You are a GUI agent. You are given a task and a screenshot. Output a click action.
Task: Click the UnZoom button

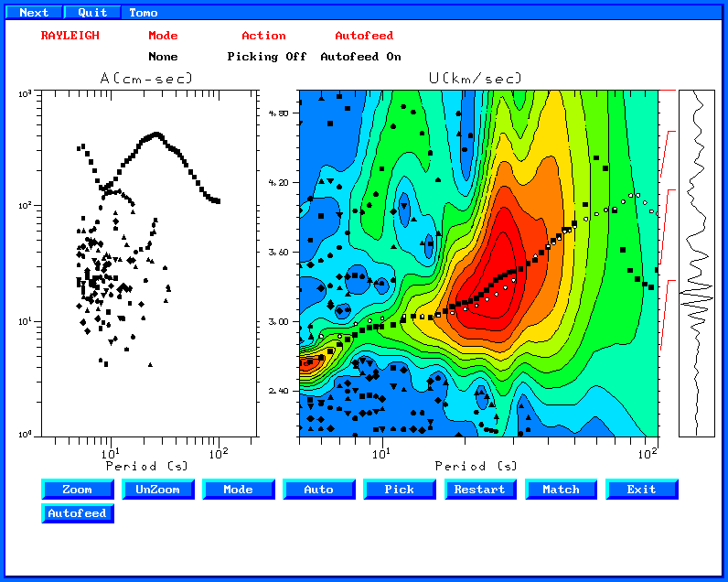tap(158, 490)
